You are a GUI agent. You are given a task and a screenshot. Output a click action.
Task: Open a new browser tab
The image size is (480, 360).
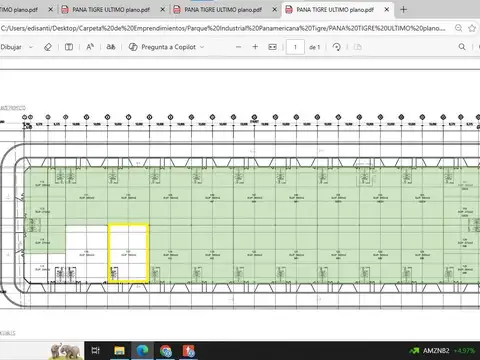pos(403,10)
